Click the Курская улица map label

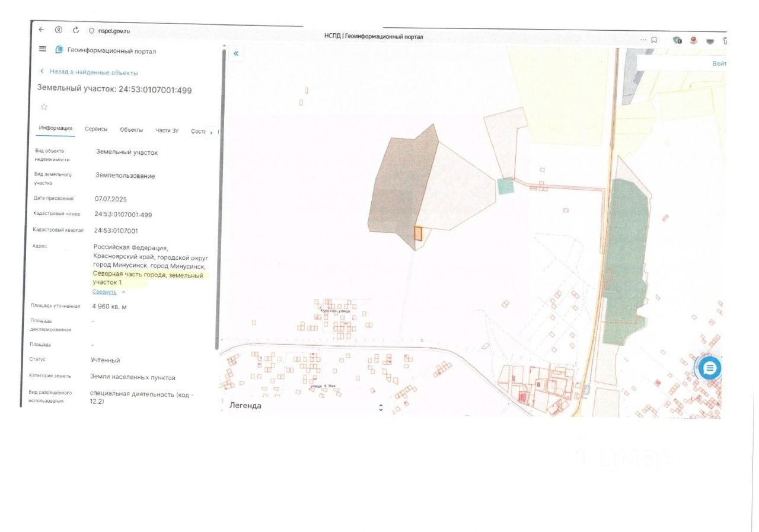(x=335, y=311)
